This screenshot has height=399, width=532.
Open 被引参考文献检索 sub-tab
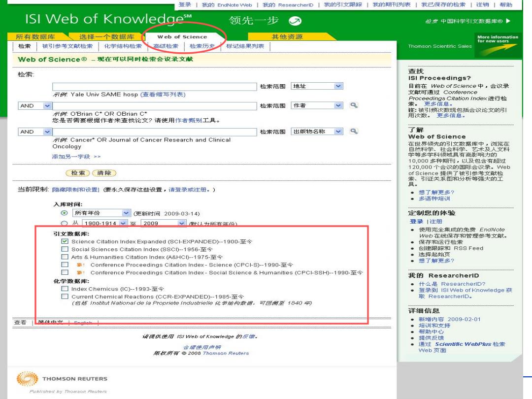point(67,46)
